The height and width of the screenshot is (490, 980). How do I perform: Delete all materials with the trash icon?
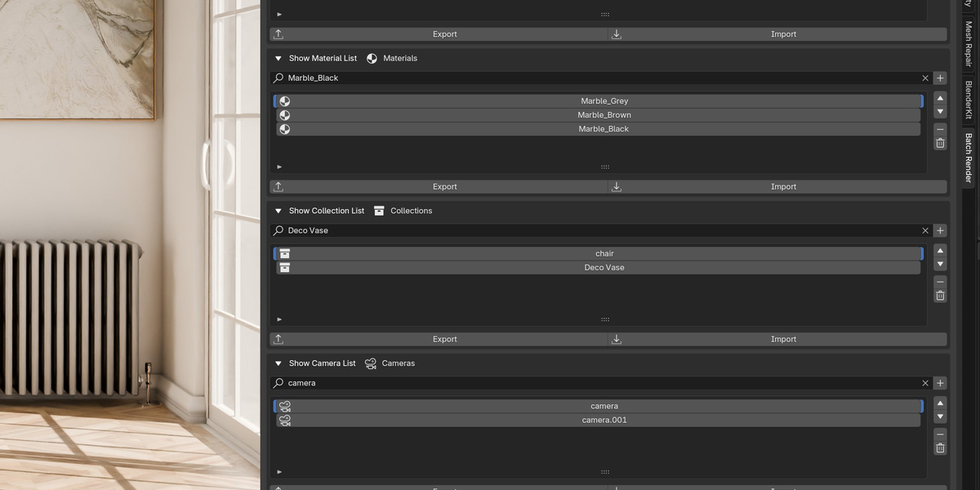pos(940,143)
